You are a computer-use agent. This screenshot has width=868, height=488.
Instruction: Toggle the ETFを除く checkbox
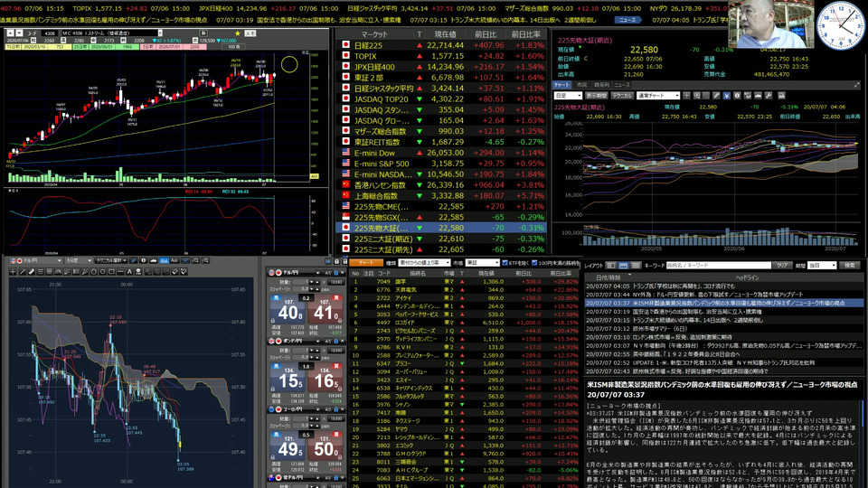pos(505,263)
